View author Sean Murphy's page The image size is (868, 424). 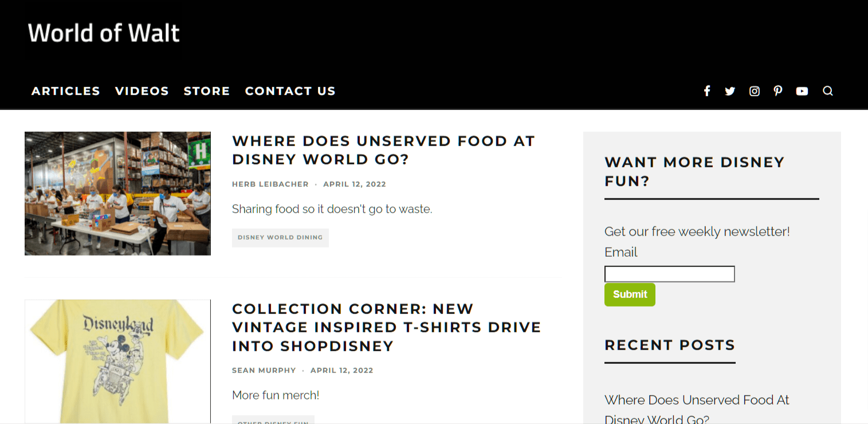click(x=264, y=371)
